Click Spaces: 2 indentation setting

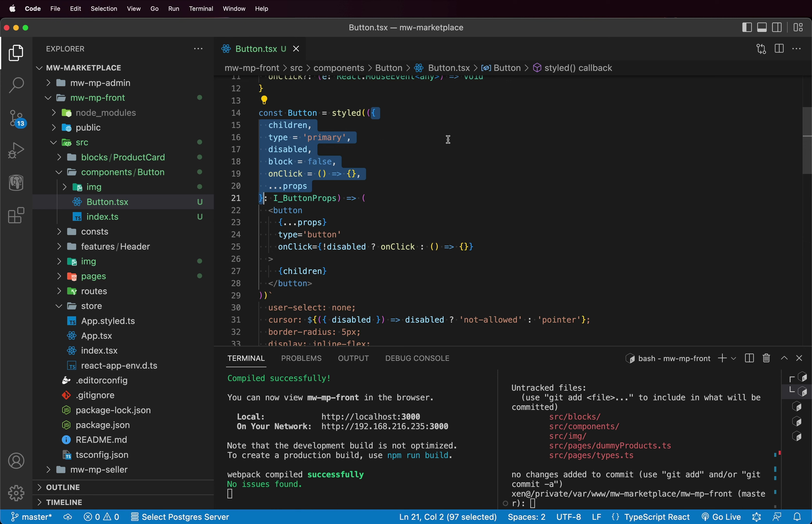pos(526,517)
